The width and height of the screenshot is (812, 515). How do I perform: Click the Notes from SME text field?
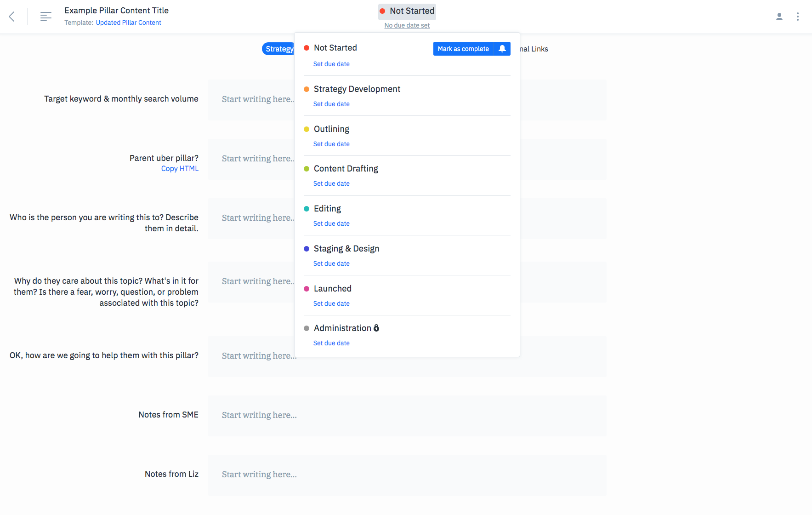click(407, 416)
